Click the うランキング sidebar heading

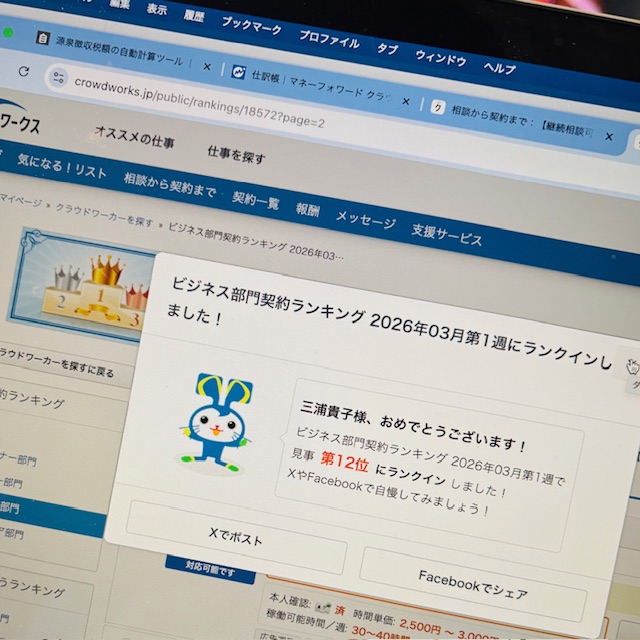point(33,587)
